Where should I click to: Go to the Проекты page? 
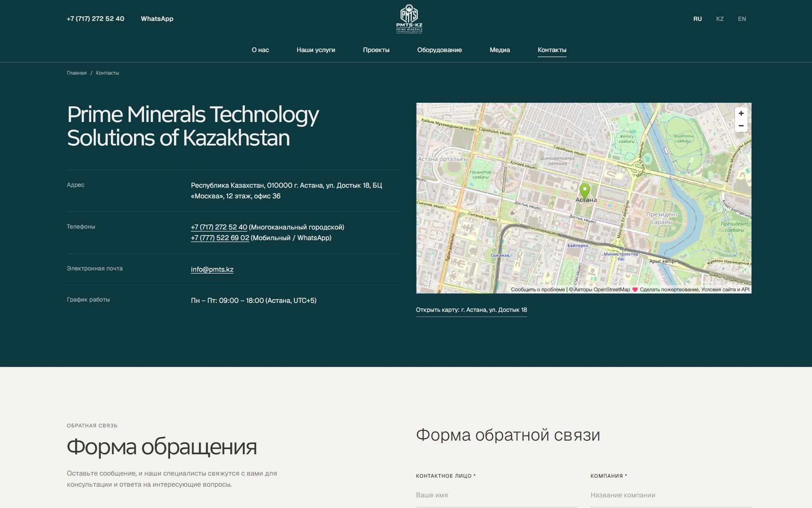tap(376, 50)
